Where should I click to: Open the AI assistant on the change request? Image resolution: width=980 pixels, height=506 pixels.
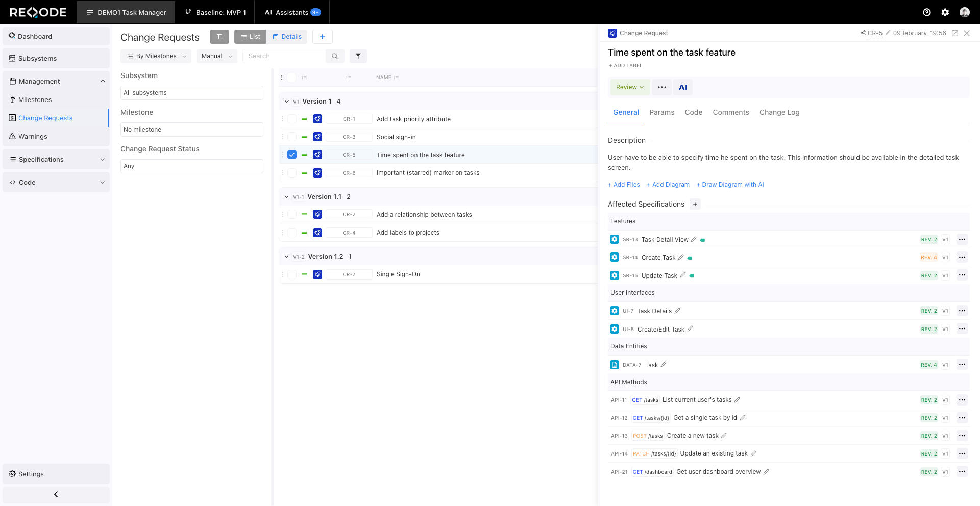click(683, 87)
